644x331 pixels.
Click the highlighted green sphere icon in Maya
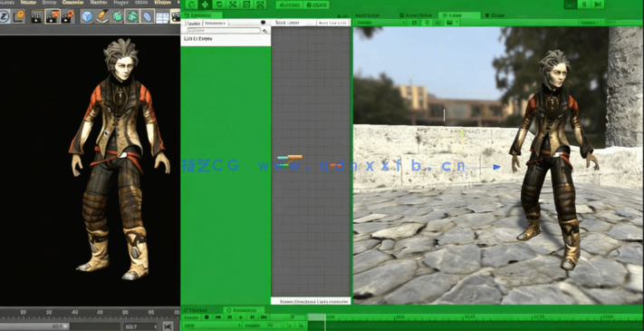pos(132,16)
